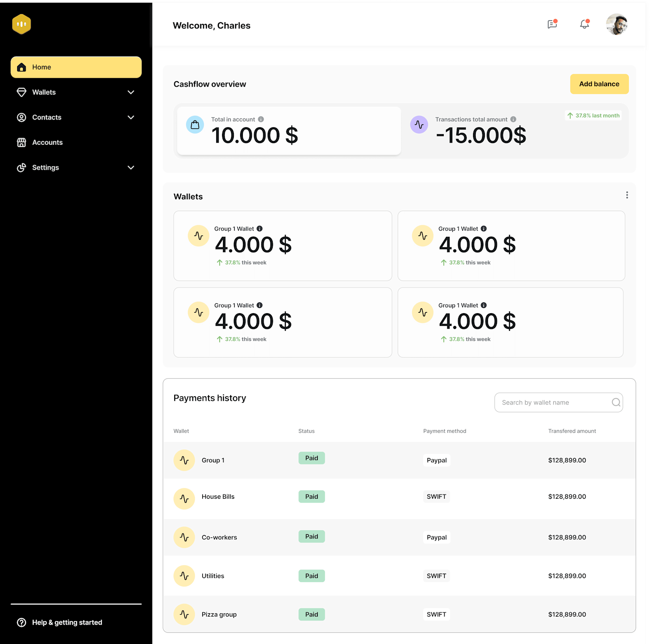Select the Utilities wallet name

pyautogui.click(x=213, y=576)
